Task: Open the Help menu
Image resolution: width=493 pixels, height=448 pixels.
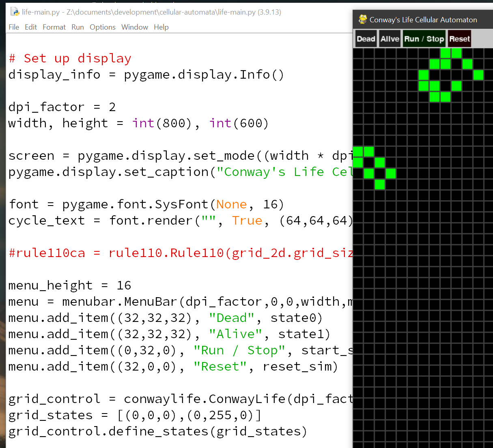Action: 161,27
